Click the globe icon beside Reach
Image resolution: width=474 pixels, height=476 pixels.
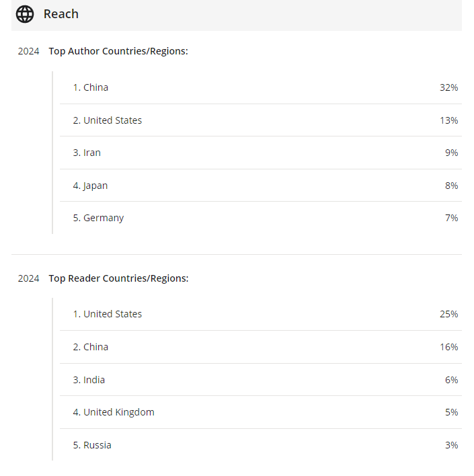tap(25, 14)
